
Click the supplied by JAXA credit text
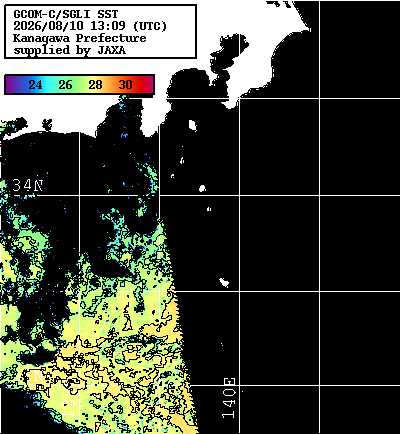coord(70,50)
